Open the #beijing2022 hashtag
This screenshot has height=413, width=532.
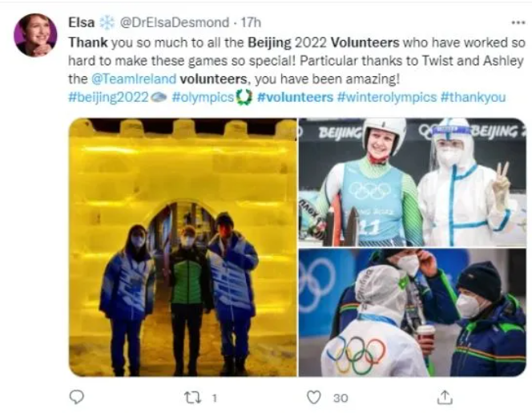pyautogui.click(x=109, y=97)
